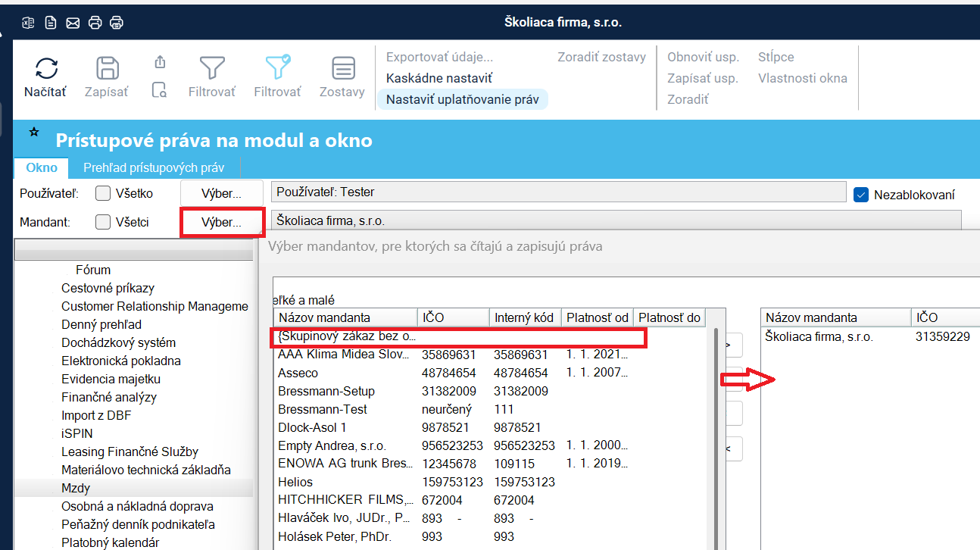The width and height of the screenshot is (980, 550).
Task: Click the Zoradiť command under Zapísať usp.
Action: click(688, 99)
